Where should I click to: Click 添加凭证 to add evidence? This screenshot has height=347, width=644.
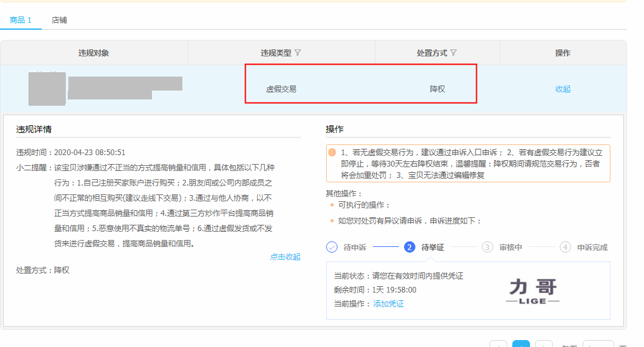coord(388,303)
